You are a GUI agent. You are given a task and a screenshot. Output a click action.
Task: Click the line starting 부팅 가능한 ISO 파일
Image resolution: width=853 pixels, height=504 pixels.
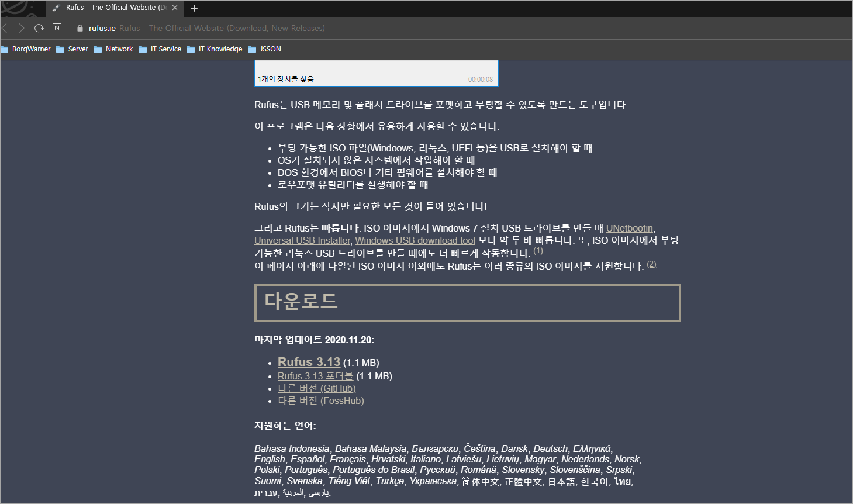click(435, 148)
